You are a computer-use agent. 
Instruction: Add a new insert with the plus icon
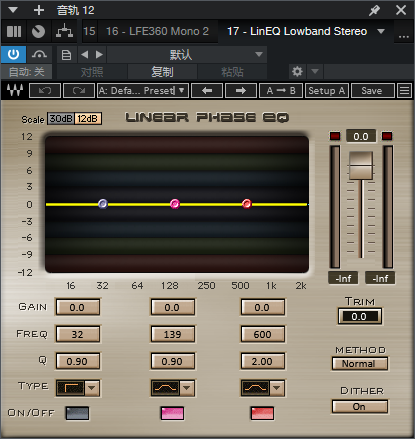pos(39,10)
